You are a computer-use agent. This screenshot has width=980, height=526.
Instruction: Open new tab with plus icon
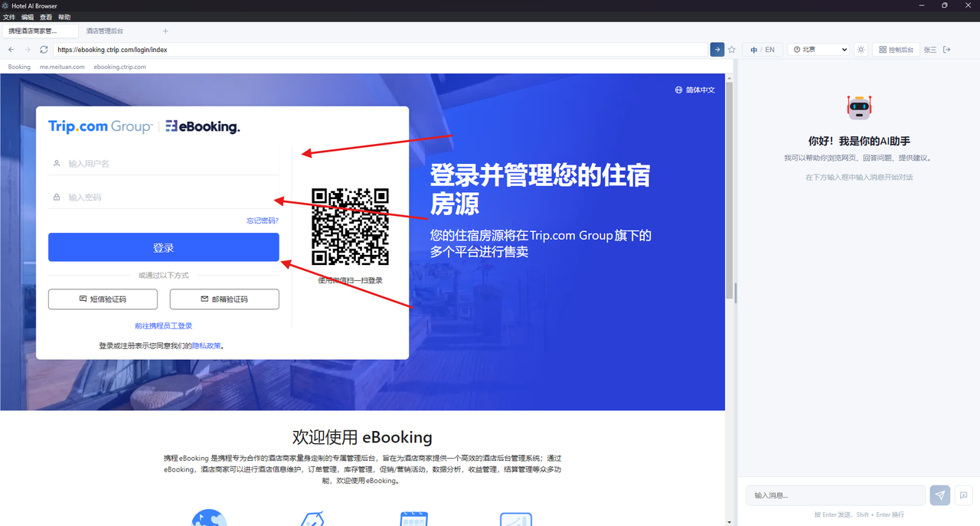(x=165, y=31)
